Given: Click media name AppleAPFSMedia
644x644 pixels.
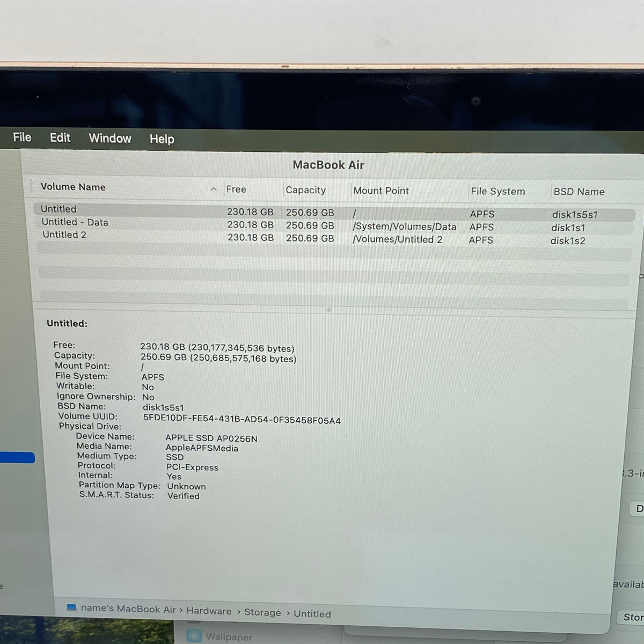Looking at the screenshot, I should pos(202,448).
